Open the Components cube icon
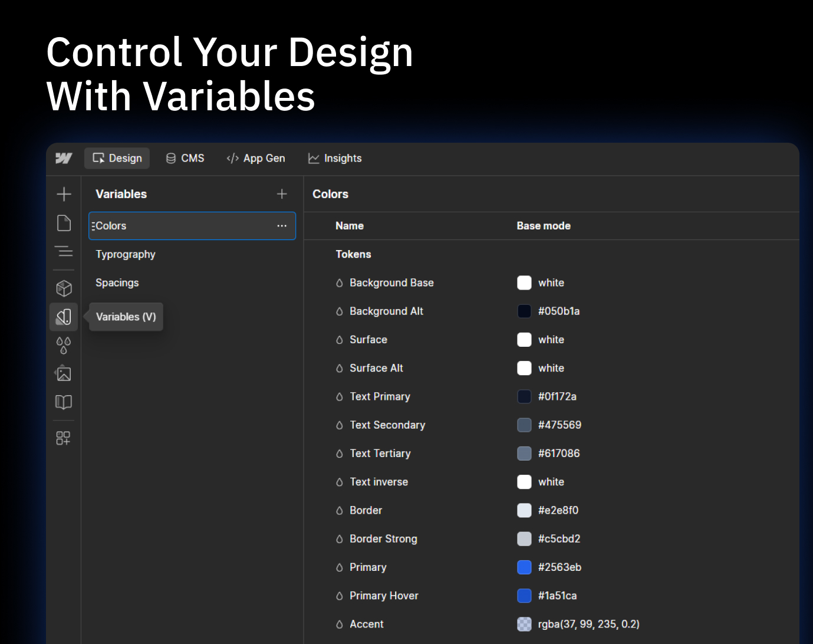 click(63, 288)
